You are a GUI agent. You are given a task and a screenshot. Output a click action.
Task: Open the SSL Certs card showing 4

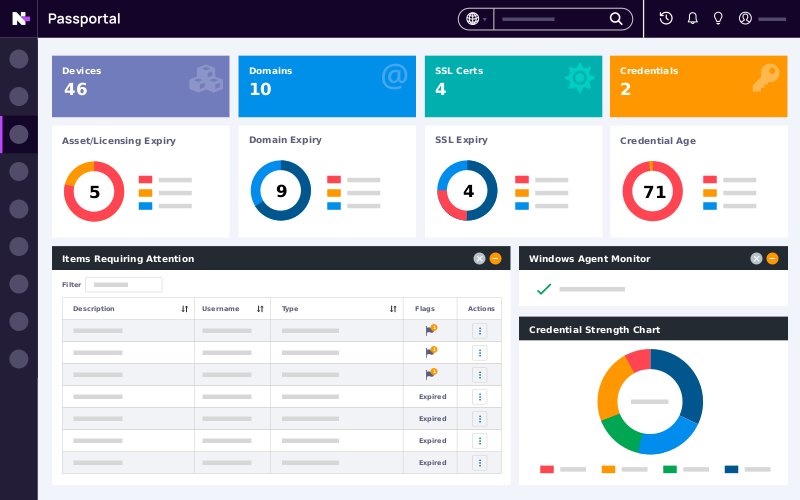click(x=513, y=86)
